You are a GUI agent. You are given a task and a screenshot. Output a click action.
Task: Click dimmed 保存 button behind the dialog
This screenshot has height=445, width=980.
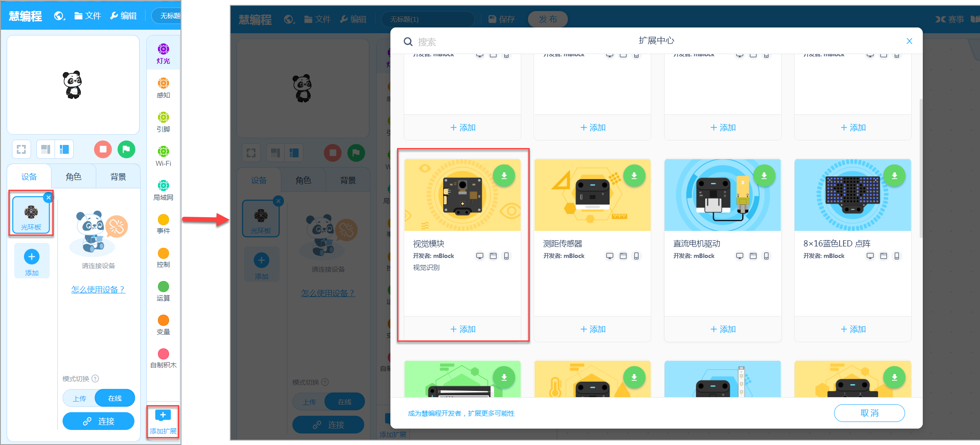(x=502, y=19)
